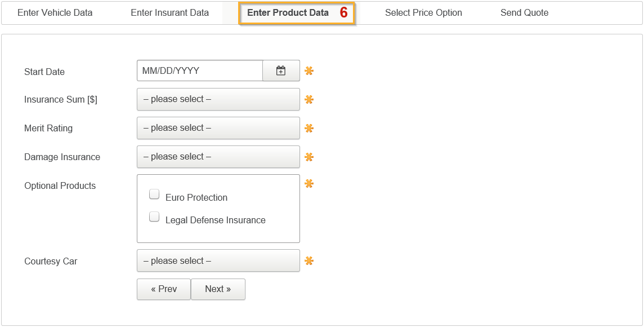Click the « Prev button

point(164,289)
